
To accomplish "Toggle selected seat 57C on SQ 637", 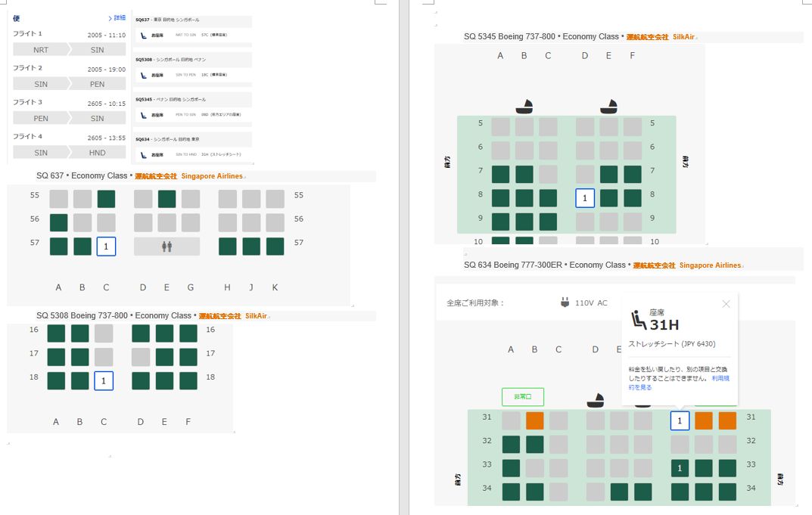I will click(x=106, y=247).
